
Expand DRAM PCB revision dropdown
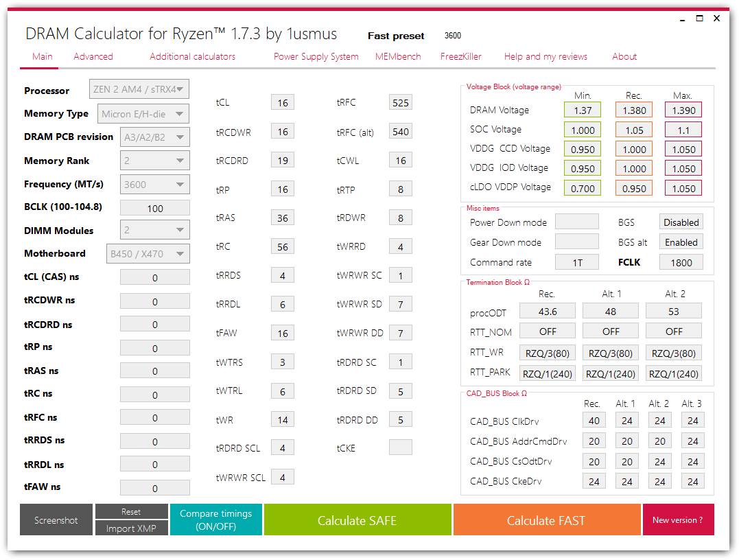click(x=154, y=137)
